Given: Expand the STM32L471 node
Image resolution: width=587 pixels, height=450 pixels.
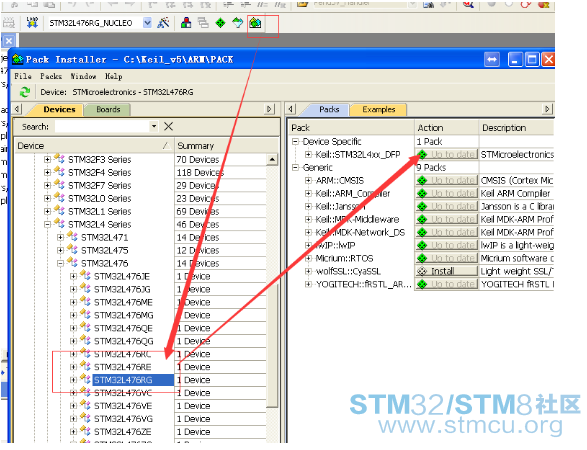Looking at the screenshot, I should pos(61,237).
